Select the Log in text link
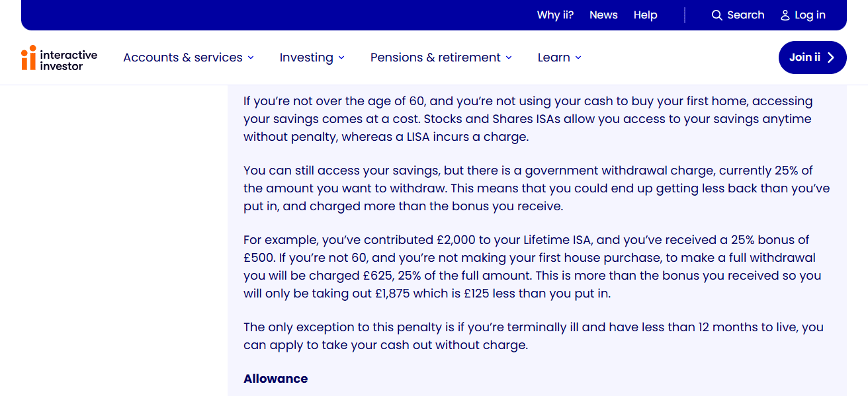 click(810, 15)
